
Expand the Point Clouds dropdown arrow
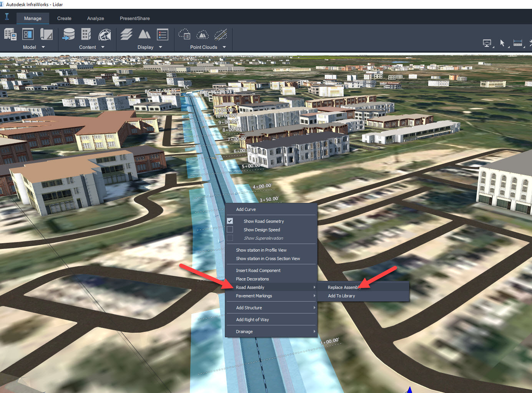[x=224, y=47]
